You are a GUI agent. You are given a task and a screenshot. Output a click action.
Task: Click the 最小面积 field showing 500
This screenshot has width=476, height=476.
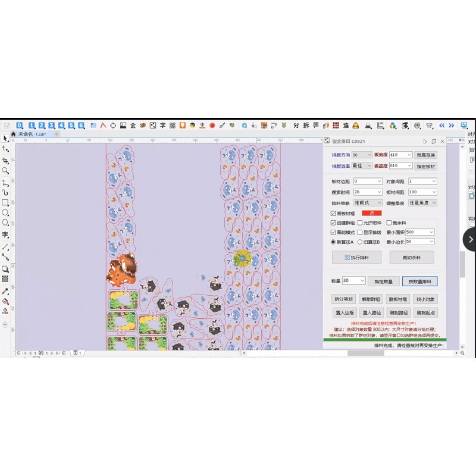point(420,232)
